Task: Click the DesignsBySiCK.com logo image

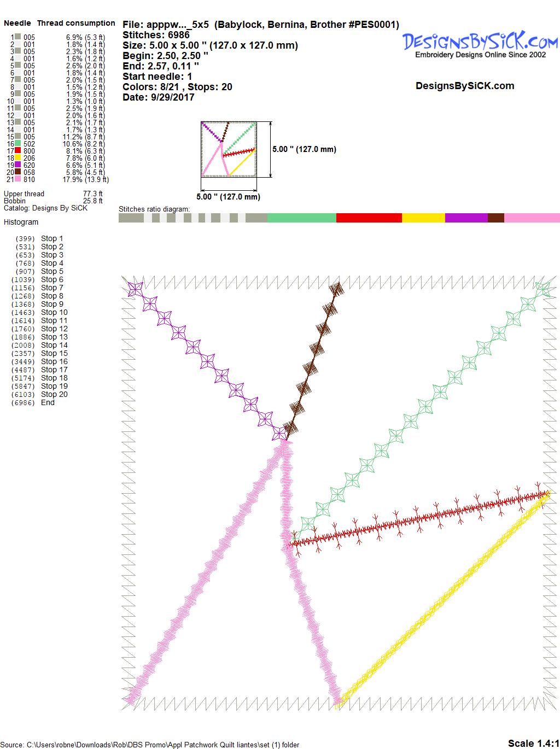Action: [x=480, y=44]
